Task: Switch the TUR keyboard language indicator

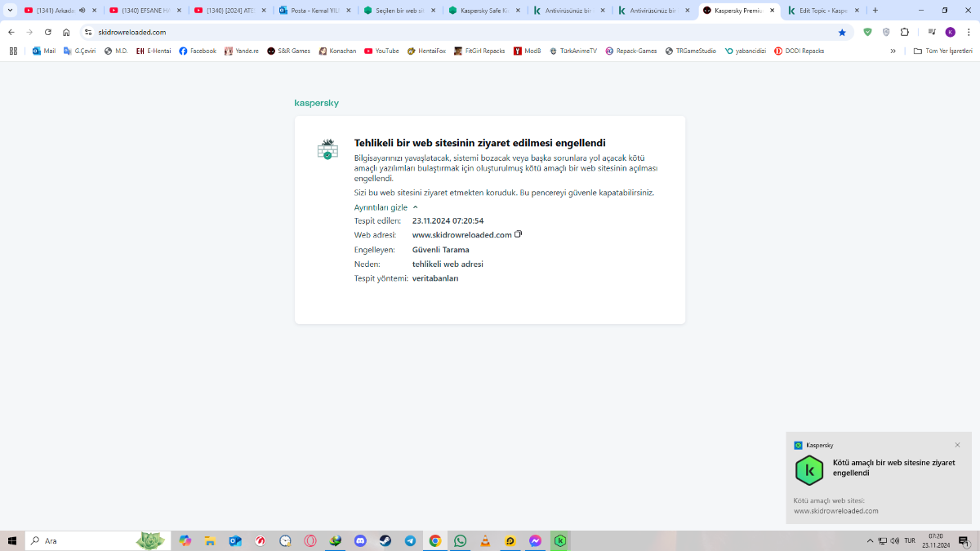Action: (x=909, y=540)
